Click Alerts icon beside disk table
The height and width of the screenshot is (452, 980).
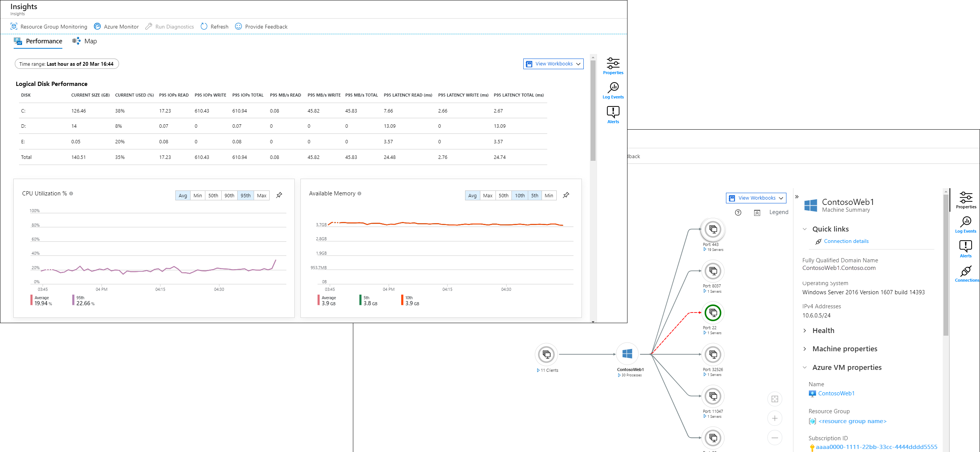(x=613, y=115)
